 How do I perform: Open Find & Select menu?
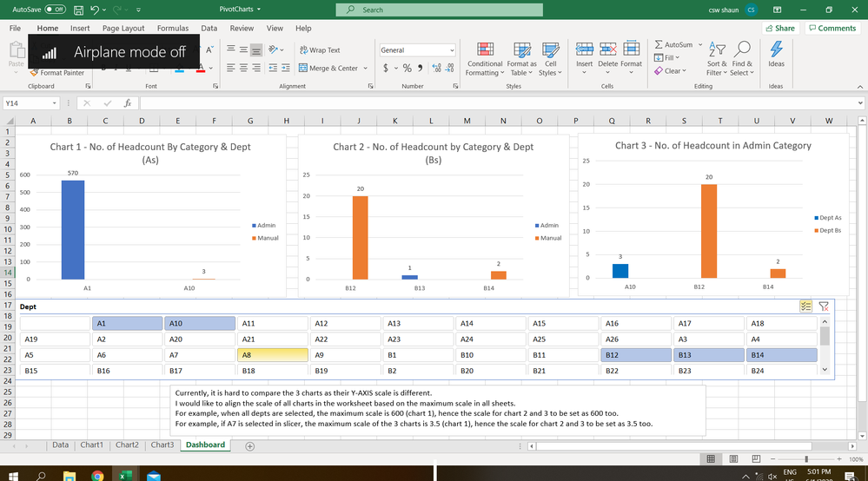pyautogui.click(x=742, y=59)
